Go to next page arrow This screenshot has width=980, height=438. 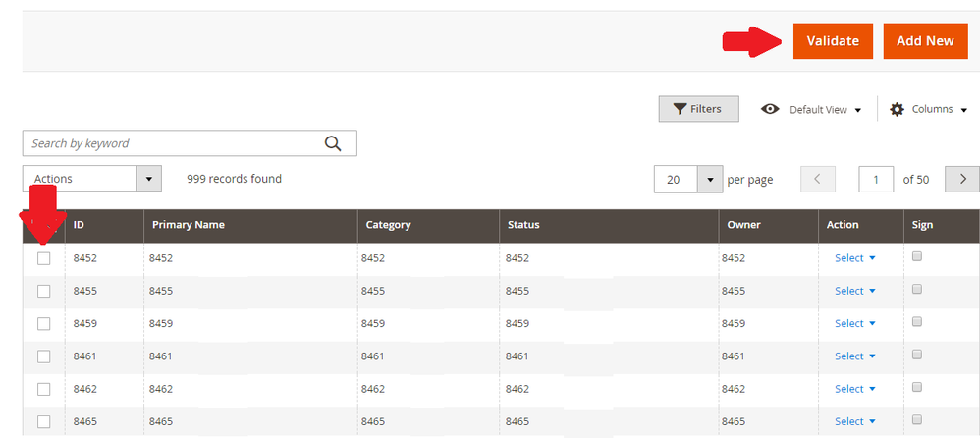(962, 179)
